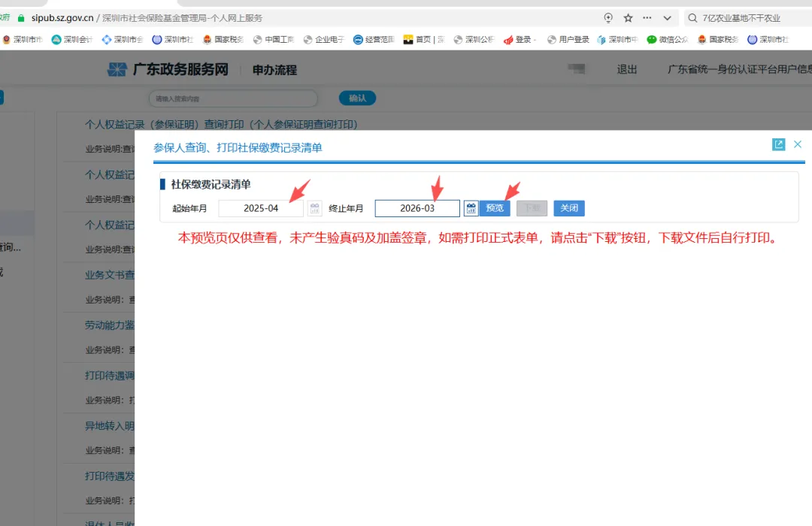The height and width of the screenshot is (526, 812).
Task: Open the 深圳市全 bookmark
Action: [123, 39]
